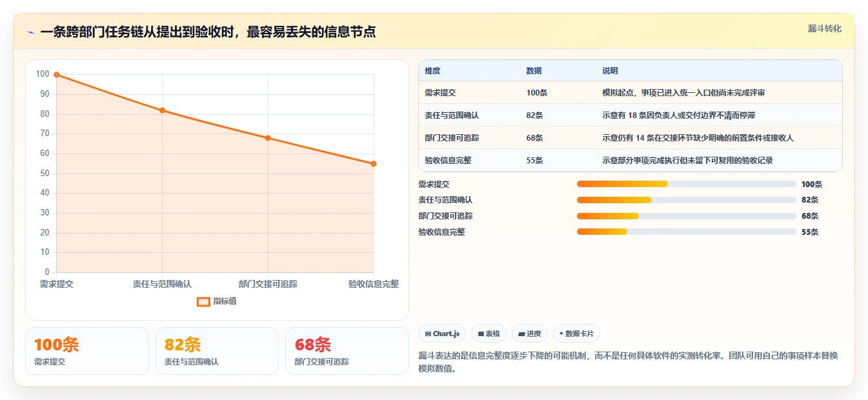Click the description mentioning 14 条
Image resolution: width=868 pixels, height=400 pixels.
tap(698, 138)
